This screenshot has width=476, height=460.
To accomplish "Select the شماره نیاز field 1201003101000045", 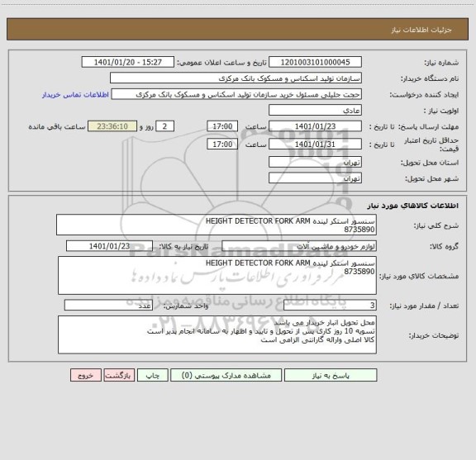I will (315, 62).
